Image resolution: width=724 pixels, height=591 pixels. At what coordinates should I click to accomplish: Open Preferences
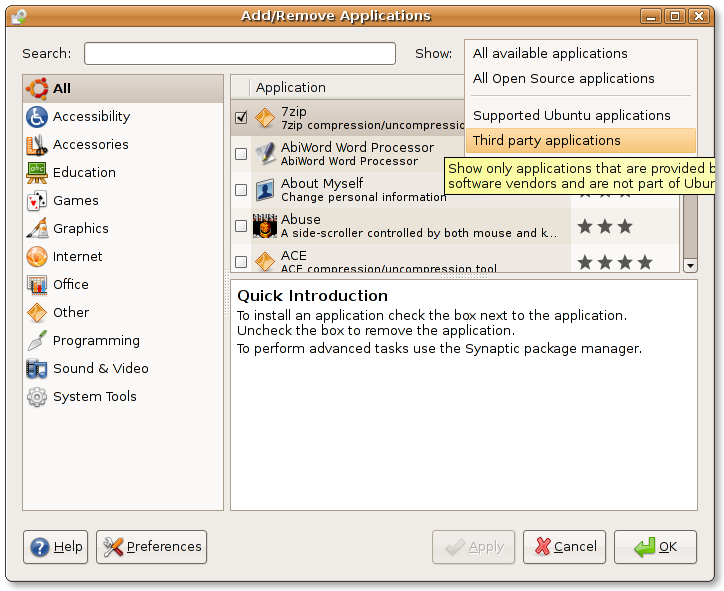151,547
